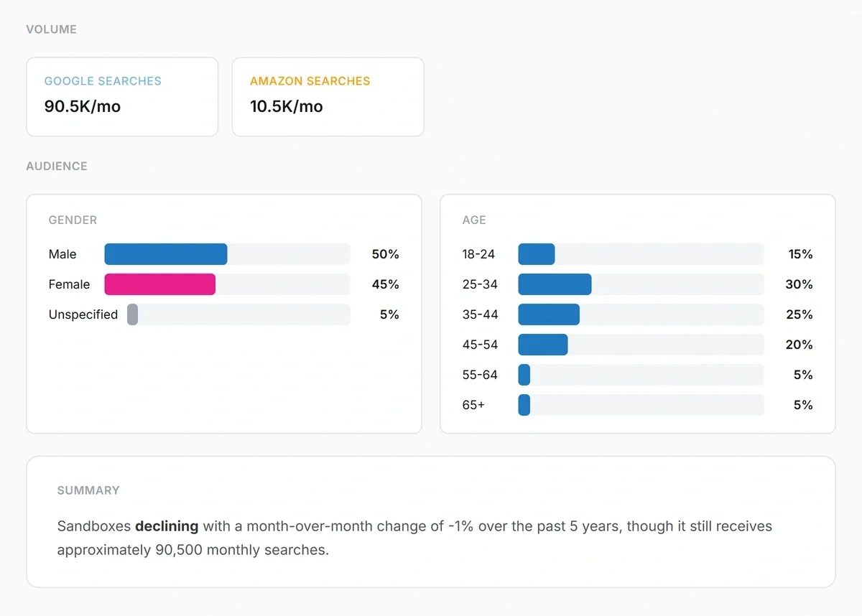Select the Unspecified label
The image size is (862, 616).
(x=83, y=314)
